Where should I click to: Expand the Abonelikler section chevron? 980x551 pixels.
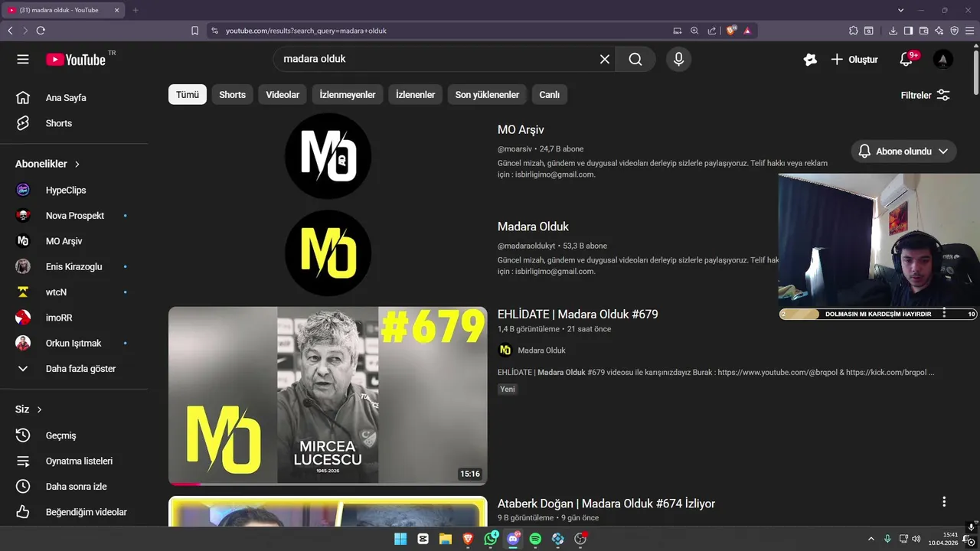(77, 164)
